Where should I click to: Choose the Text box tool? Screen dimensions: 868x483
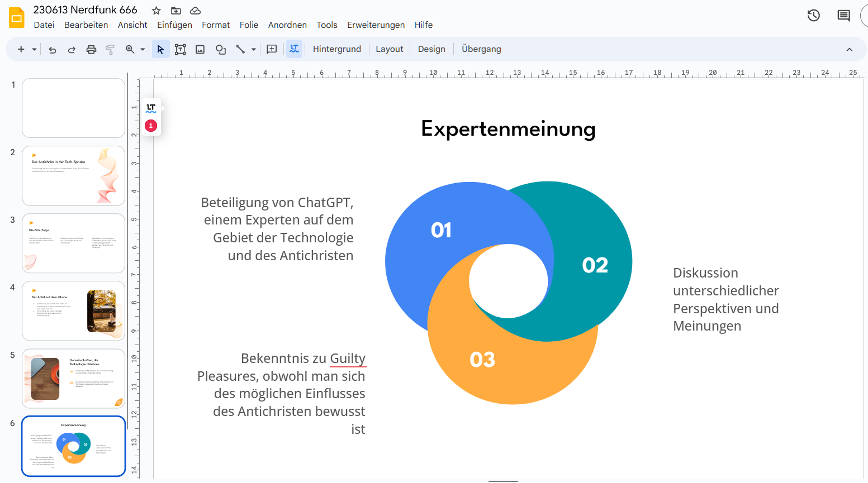[180, 50]
